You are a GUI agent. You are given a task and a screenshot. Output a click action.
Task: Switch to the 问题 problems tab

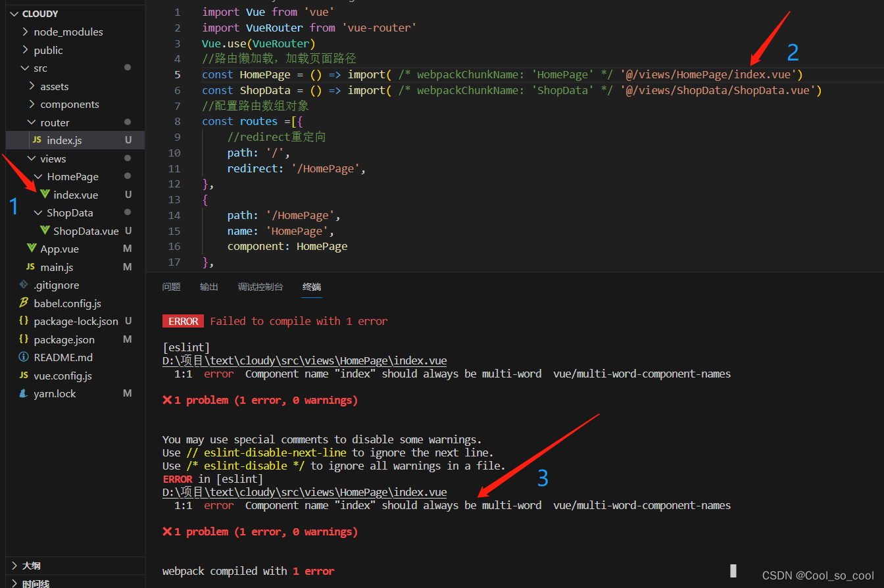pyautogui.click(x=171, y=287)
